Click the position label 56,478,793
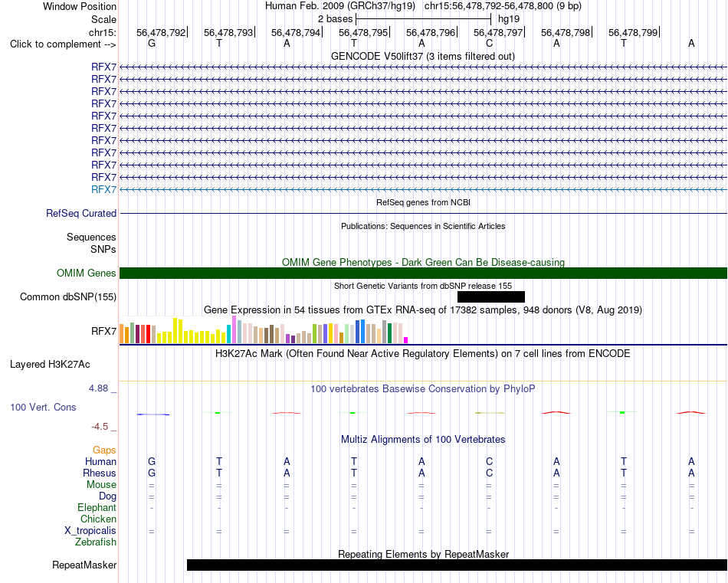The height and width of the screenshot is (583, 728). pos(228,32)
